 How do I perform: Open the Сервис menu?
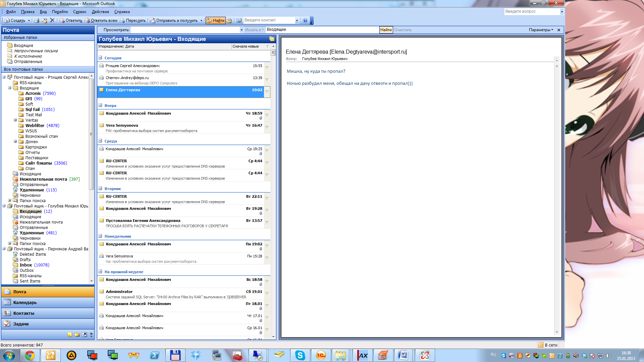(79, 12)
